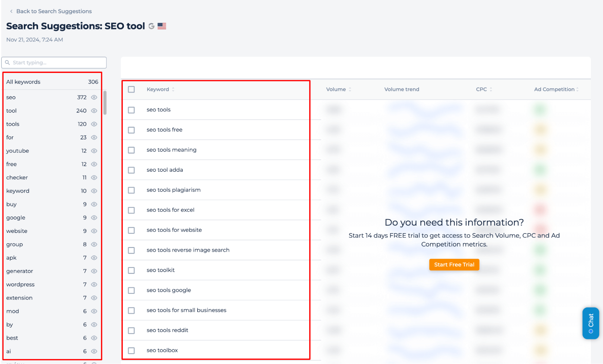
Task: Click keyword text 'seo toolkit'
Action: pyautogui.click(x=160, y=270)
